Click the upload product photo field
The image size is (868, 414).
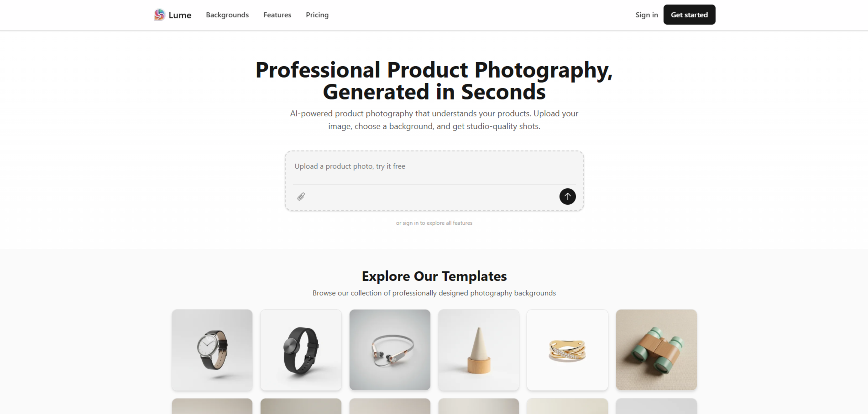click(x=434, y=167)
